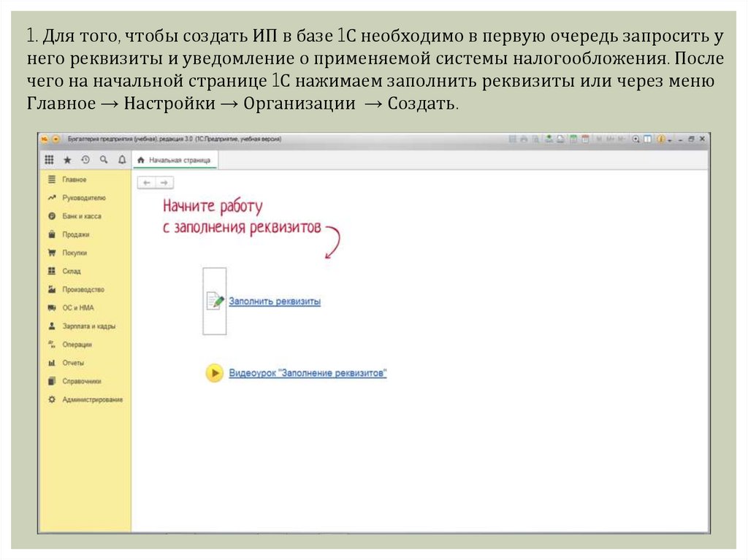Open notifications bell icon
748x560 pixels.
[121, 159]
